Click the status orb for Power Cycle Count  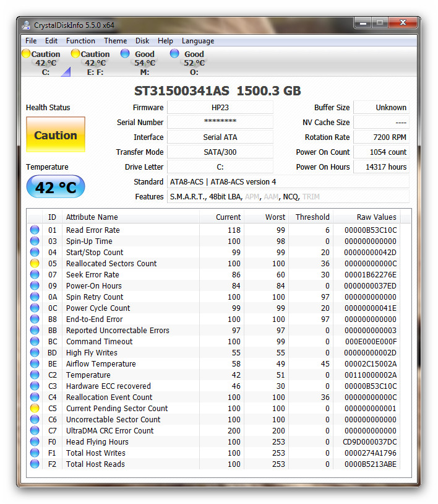click(35, 308)
